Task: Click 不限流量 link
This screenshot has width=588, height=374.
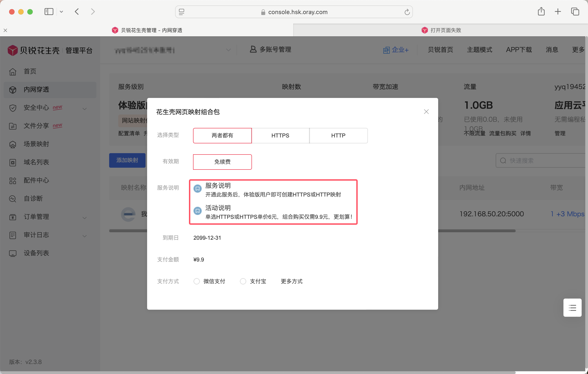Action: (x=474, y=133)
